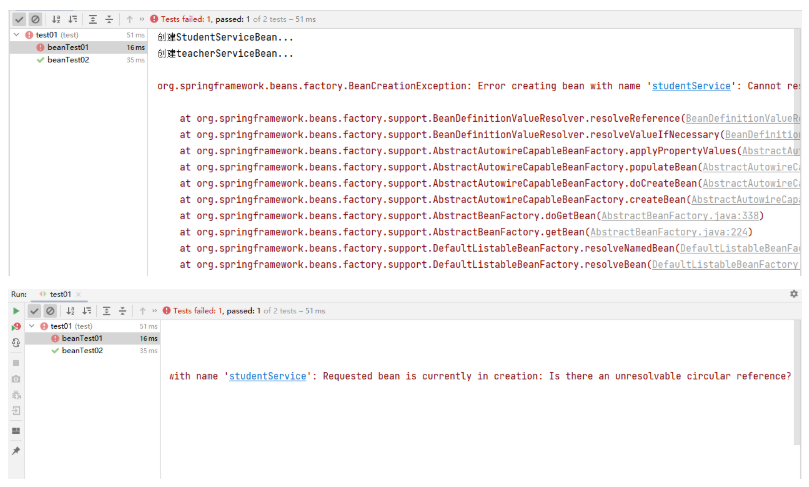Click the StudentServiceBean... console output line
This screenshot has width=809, height=487.
pos(225,37)
